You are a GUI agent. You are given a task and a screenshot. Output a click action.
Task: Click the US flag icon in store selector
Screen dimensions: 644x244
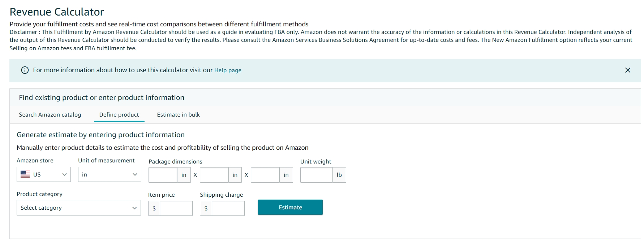[x=25, y=174]
